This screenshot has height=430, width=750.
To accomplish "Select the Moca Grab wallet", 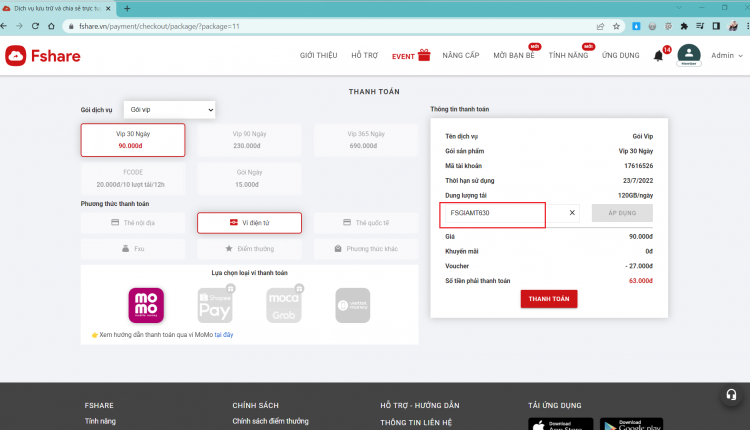I will pyautogui.click(x=284, y=305).
